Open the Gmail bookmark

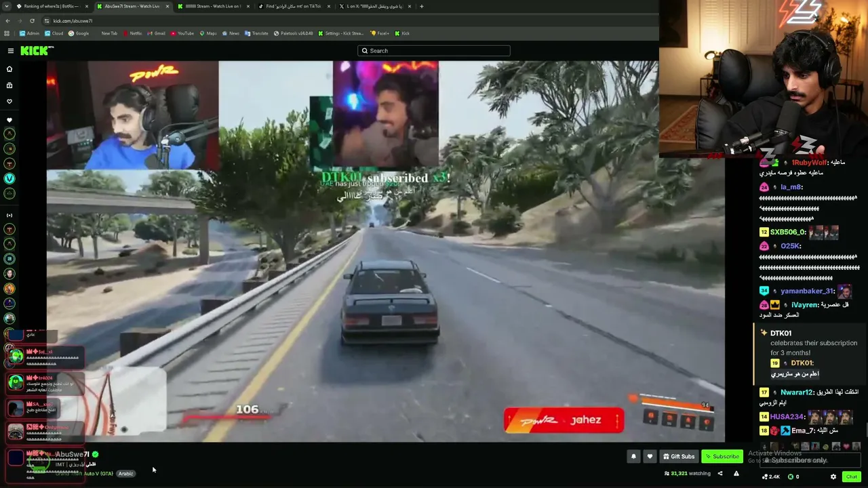tap(157, 33)
